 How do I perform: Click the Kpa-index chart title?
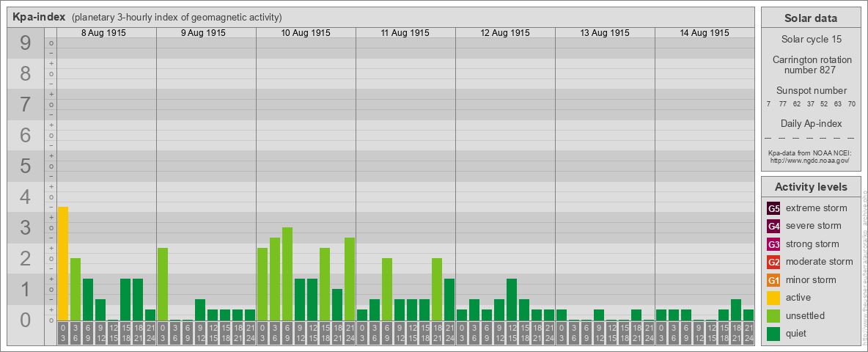click(39, 17)
